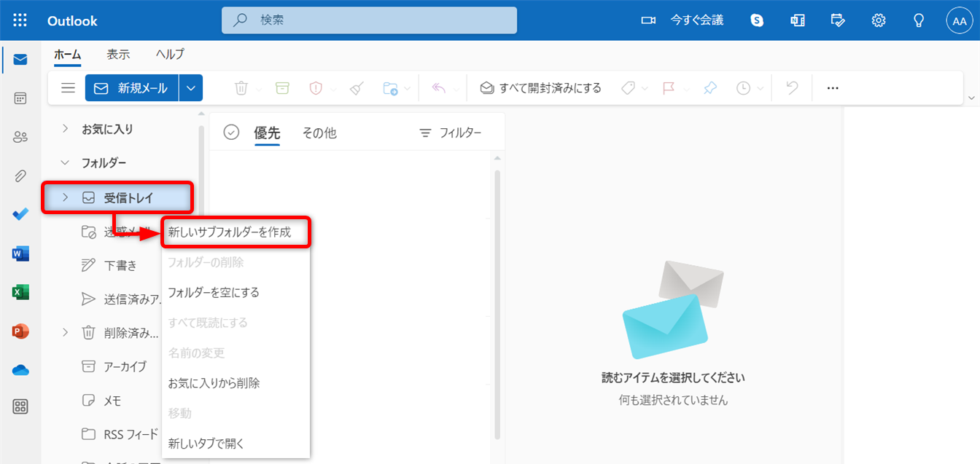
Task: Click すべて開封済みにする button
Action: coord(540,88)
